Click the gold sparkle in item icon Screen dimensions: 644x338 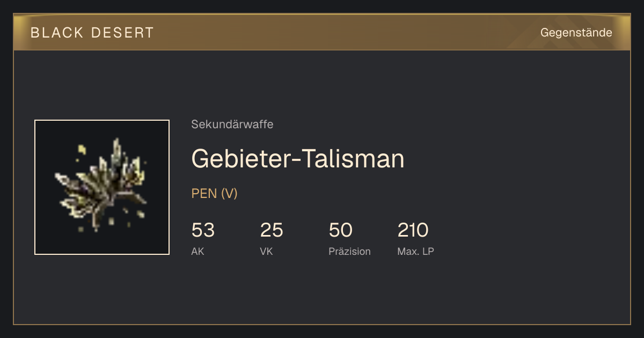click(x=82, y=149)
